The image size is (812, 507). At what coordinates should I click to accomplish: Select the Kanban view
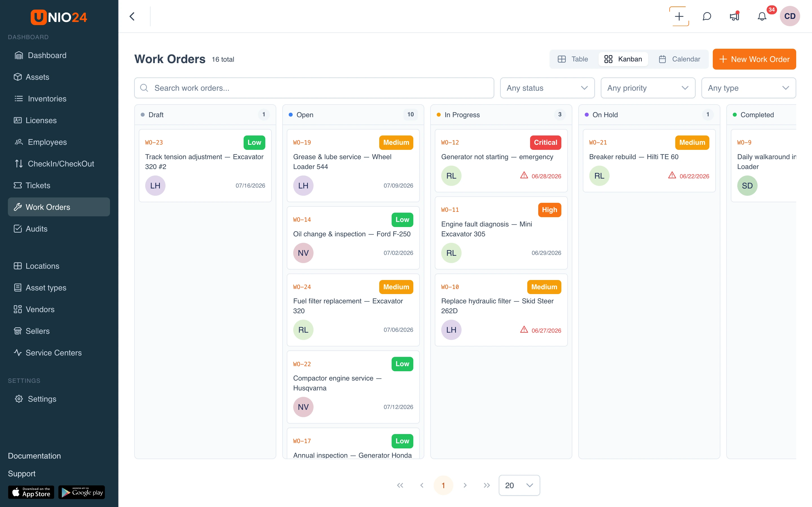(623, 59)
